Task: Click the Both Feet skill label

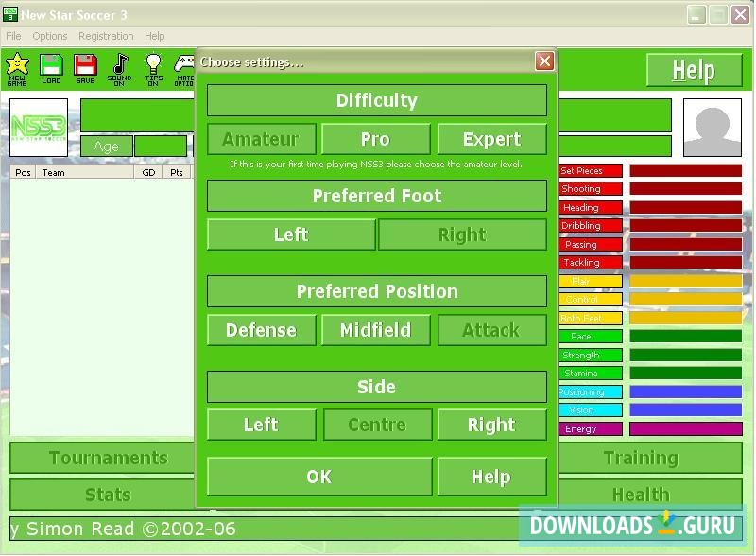Action: point(591,318)
